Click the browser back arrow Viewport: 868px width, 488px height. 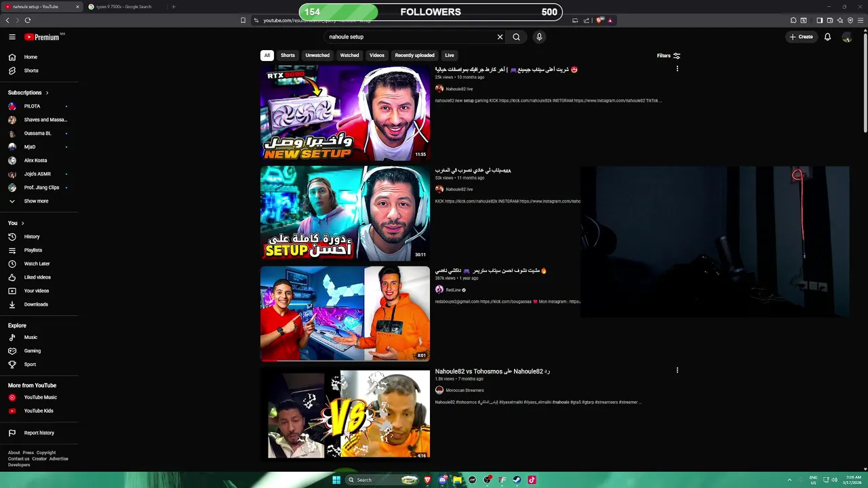coord(7,20)
